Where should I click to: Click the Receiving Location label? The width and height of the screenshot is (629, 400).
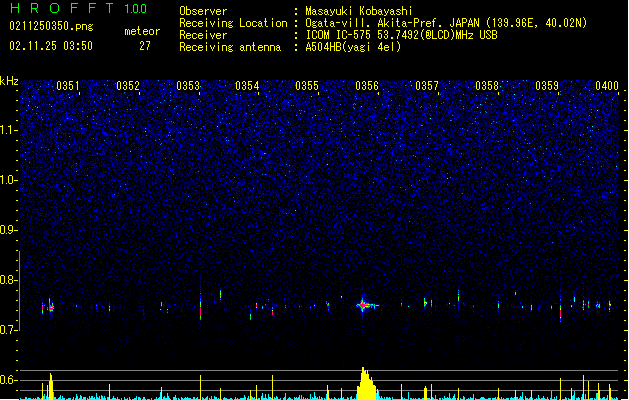coord(233,23)
